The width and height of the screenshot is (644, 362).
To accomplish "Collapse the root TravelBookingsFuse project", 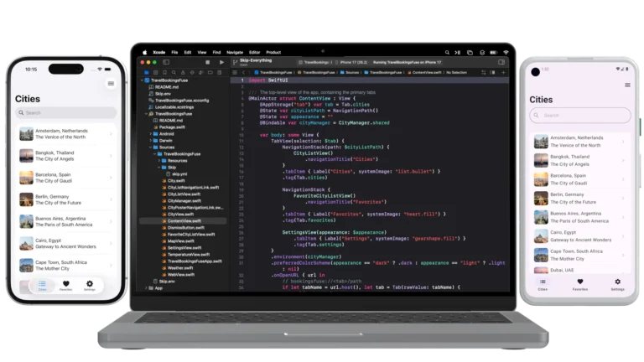I will [x=142, y=80].
